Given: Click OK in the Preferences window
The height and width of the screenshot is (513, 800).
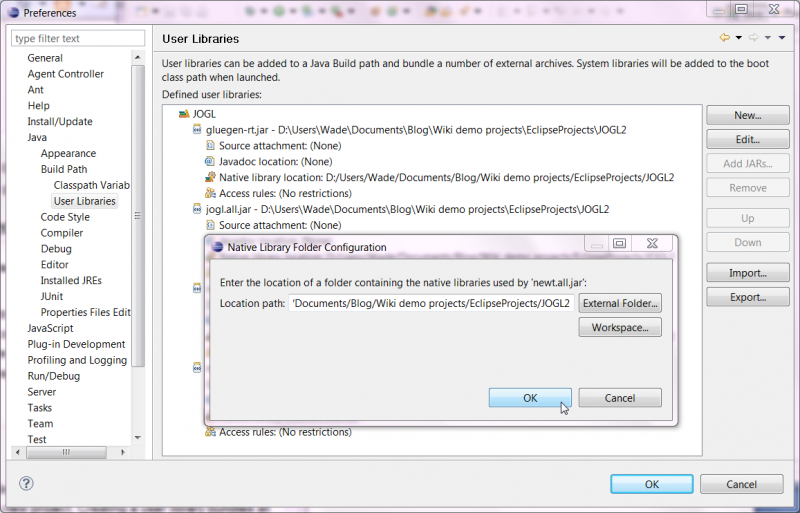Looking at the screenshot, I should pos(652,484).
